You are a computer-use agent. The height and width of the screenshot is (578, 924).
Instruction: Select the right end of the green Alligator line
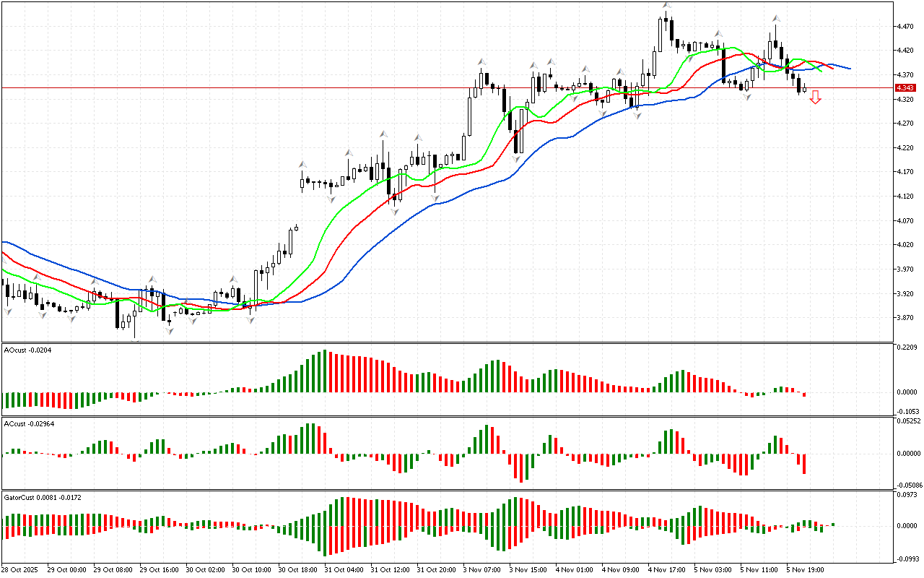[821, 71]
